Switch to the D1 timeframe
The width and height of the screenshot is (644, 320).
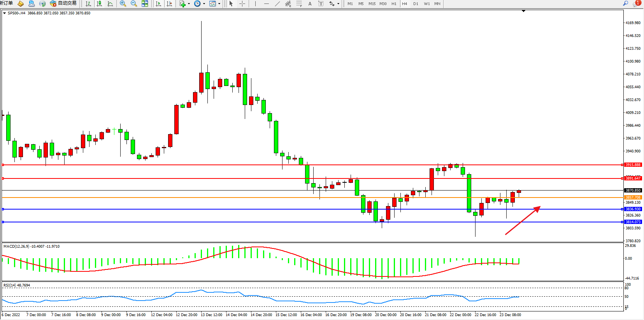point(416,3)
